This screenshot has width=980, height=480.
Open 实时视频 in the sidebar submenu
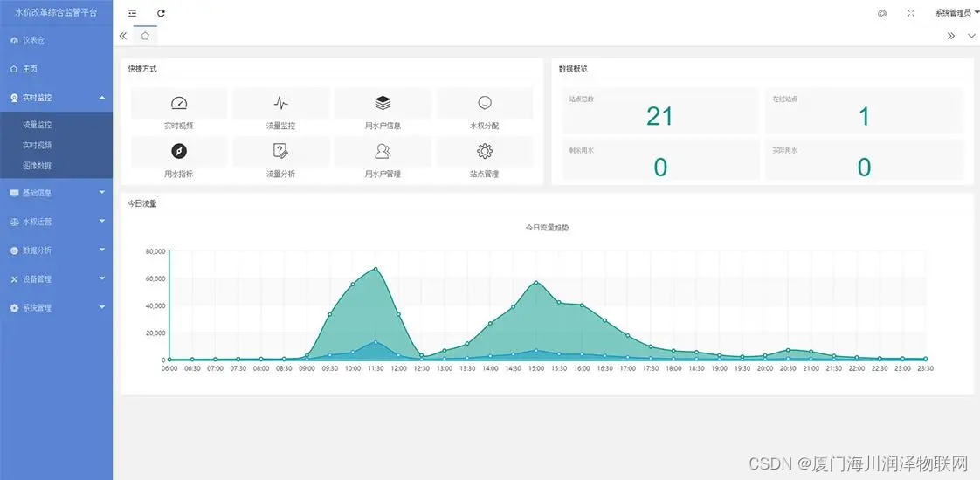click(x=37, y=146)
